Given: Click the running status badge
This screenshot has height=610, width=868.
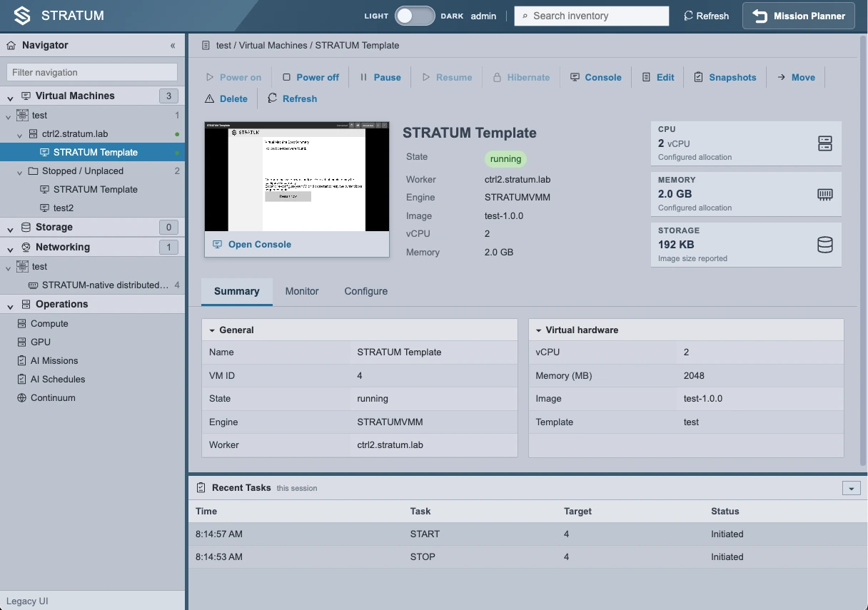Looking at the screenshot, I should [x=506, y=159].
